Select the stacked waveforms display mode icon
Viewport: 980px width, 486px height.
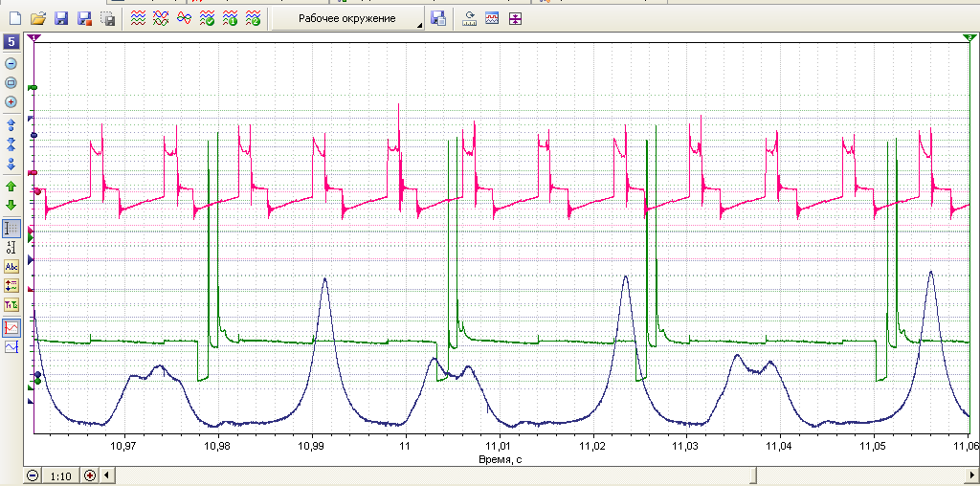(x=138, y=19)
